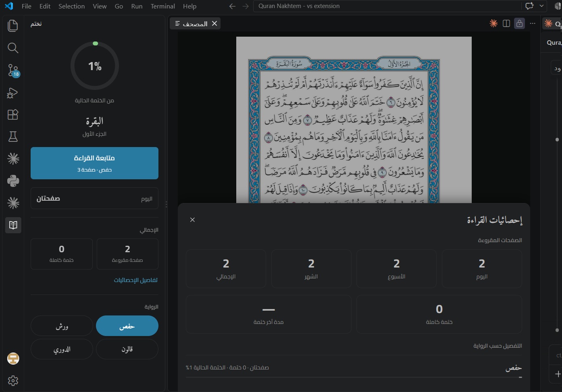The image size is (562, 392).
Task: Click the sidebar resize sash handle dots
Action: pyautogui.click(x=166, y=204)
